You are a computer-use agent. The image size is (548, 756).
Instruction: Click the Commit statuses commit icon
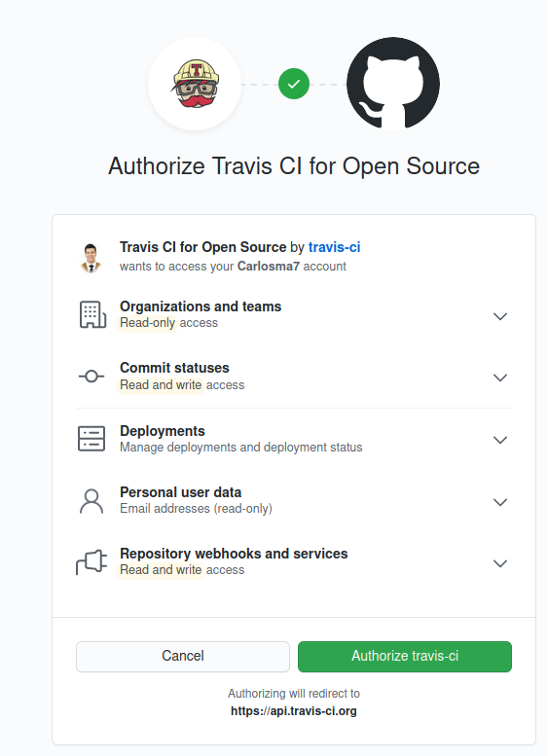tap(91, 377)
